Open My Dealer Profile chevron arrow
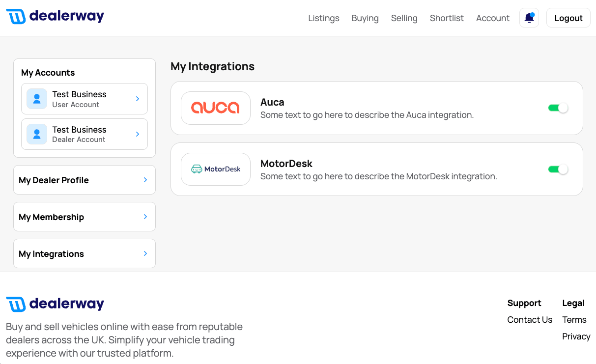Viewport: 596px width, 364px height. coord(145,180)
